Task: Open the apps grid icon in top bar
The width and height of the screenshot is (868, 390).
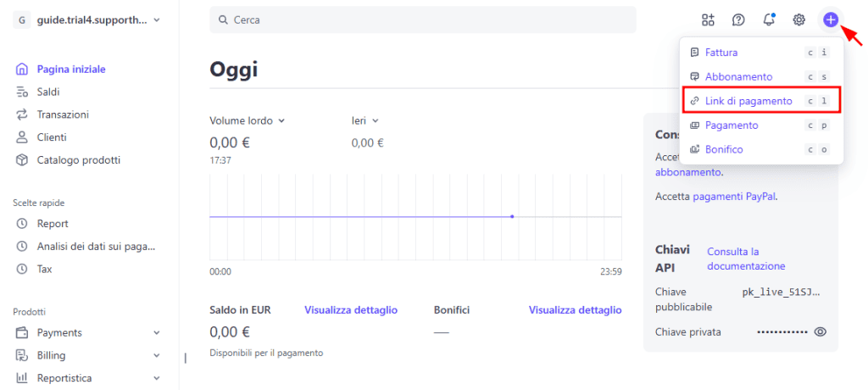Action: coord(708,20)
